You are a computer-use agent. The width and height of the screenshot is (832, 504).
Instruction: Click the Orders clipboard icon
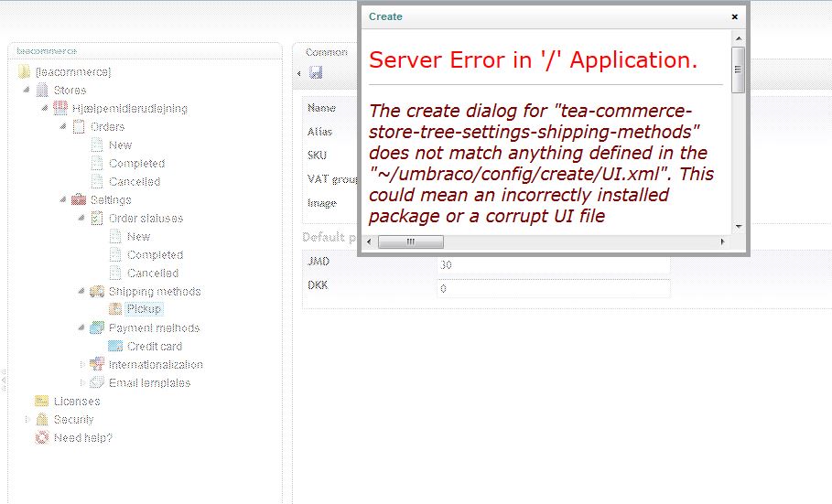point(79,127)
